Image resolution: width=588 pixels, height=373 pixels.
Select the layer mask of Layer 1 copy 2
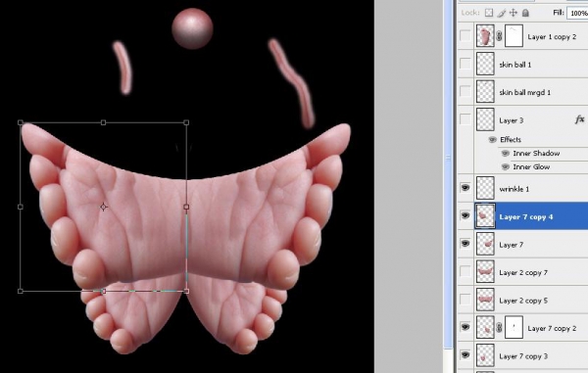click(514, 36)
